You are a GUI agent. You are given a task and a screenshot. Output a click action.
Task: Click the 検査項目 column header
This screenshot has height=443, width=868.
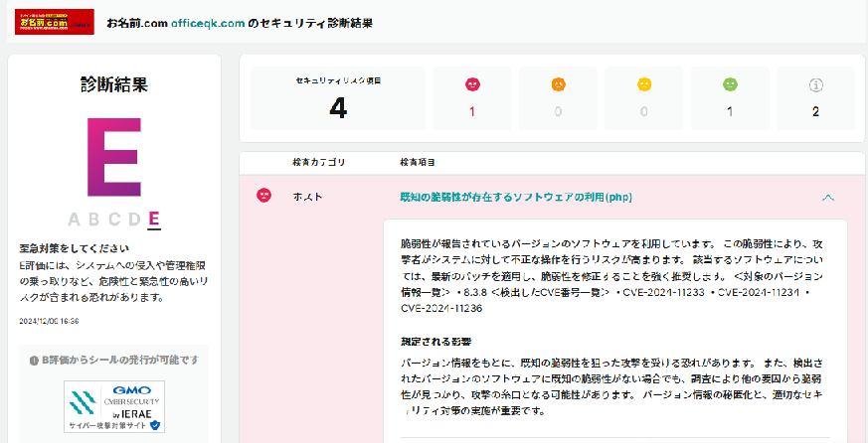tap(418, 163)
